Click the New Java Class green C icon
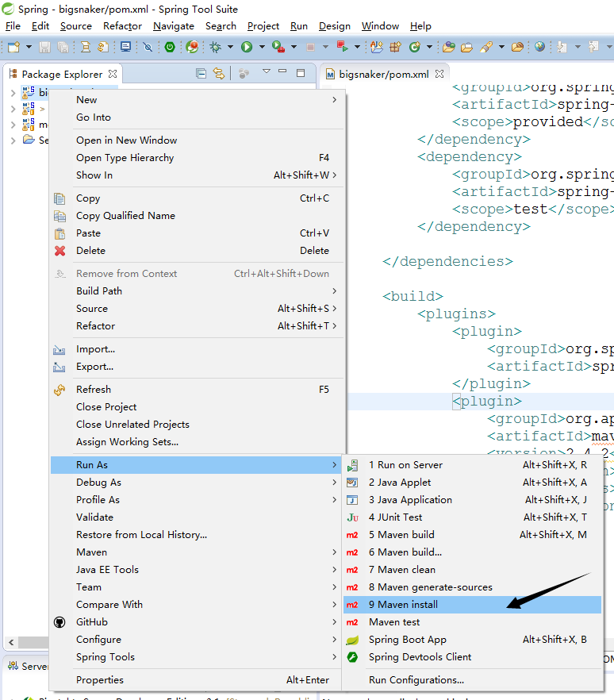Screen dimensions: 614x700 [x=415, y=46]
